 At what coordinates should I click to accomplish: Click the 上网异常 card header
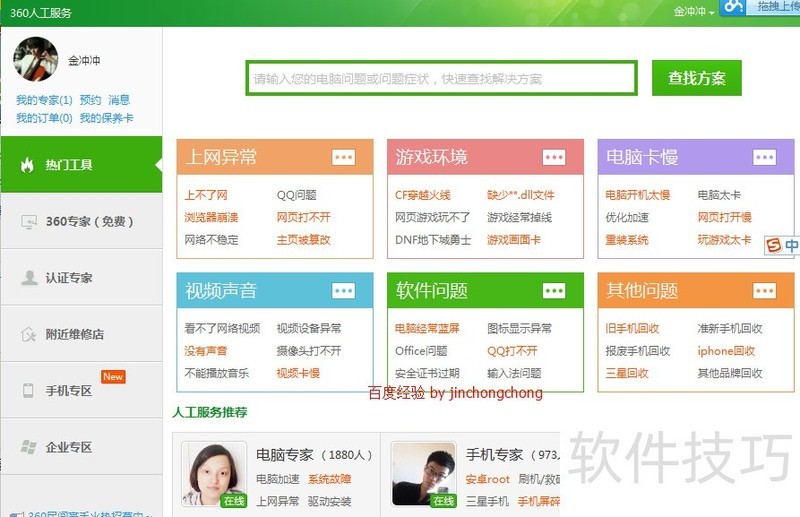(275, 157)
